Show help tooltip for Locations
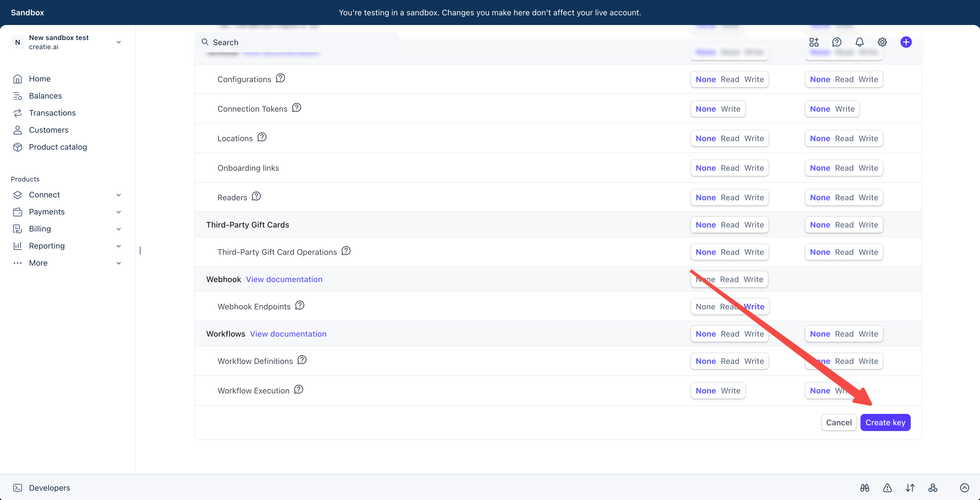980x500 pixels. [262, 137]
